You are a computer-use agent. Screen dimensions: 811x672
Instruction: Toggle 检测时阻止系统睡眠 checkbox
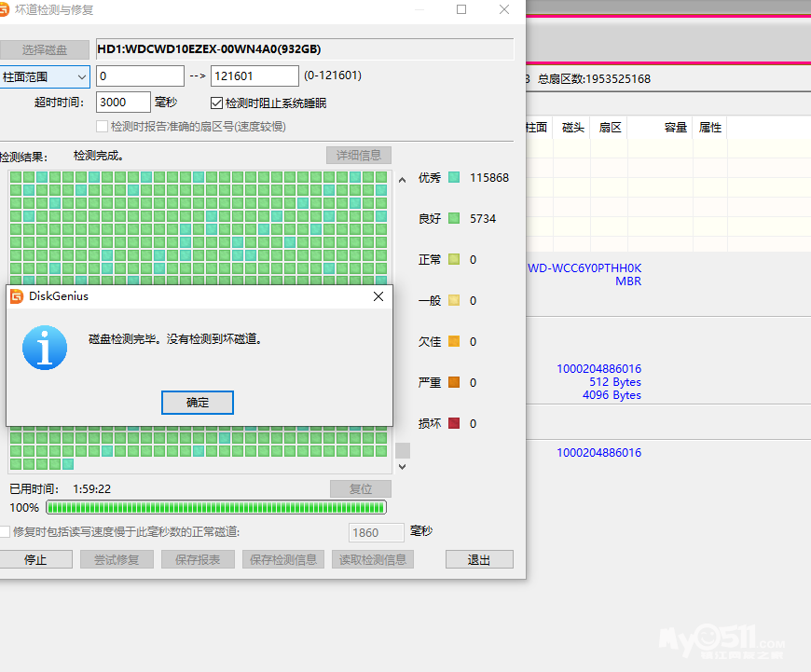coord(217,103)
